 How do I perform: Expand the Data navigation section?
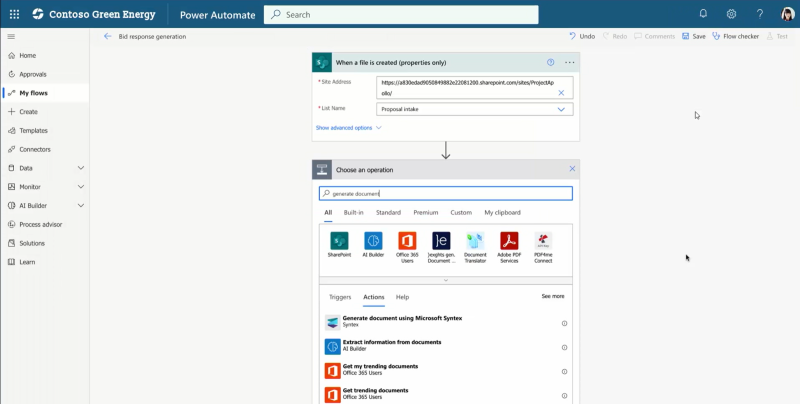coord(81,168)
